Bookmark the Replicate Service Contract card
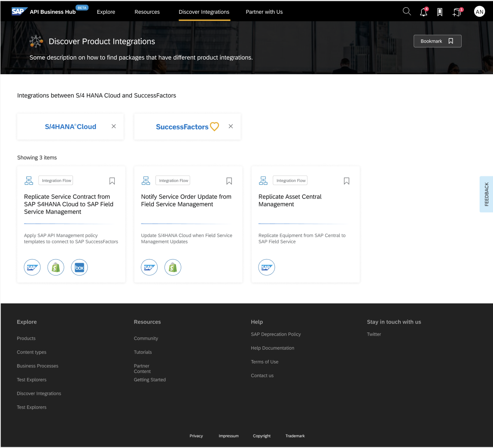This screenshot has height=448, width=493. pos(112,181)
